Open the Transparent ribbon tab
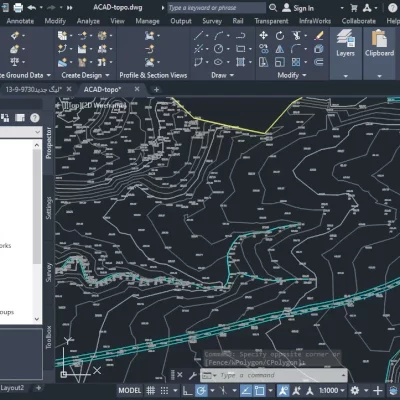The image size is (400, 400). (271, 21)
